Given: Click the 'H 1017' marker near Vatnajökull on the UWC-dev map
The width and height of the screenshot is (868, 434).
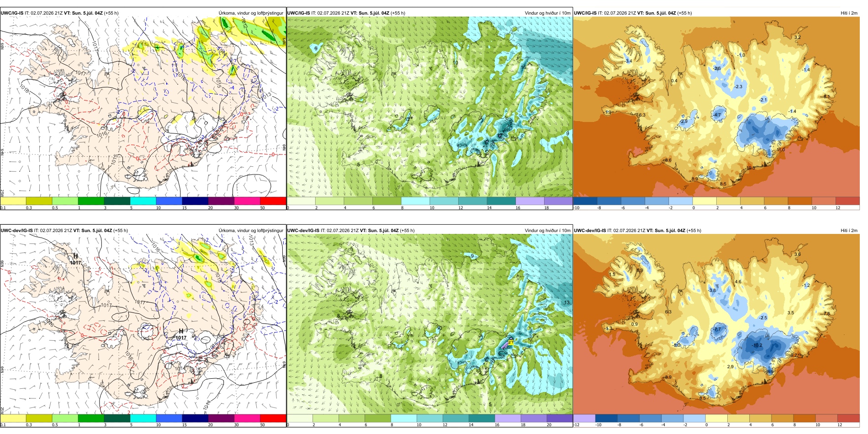Looking at the screenshot, I should click(181, 334).
